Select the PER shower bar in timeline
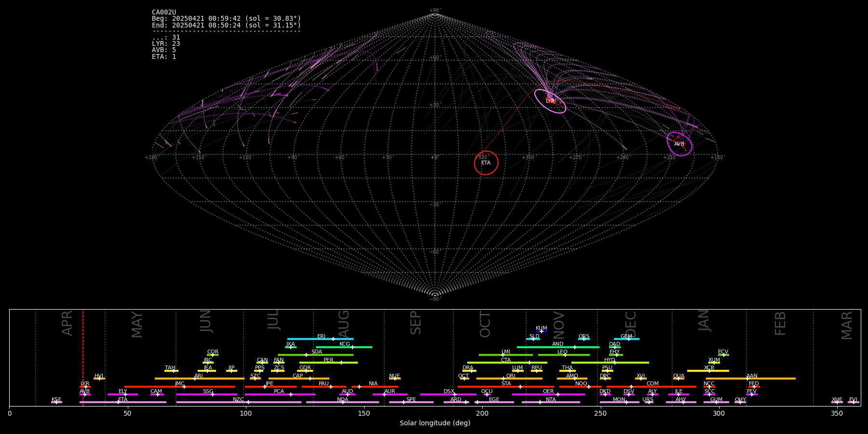The height and width of the screenshot is (434, 868). tap(328, 363)
